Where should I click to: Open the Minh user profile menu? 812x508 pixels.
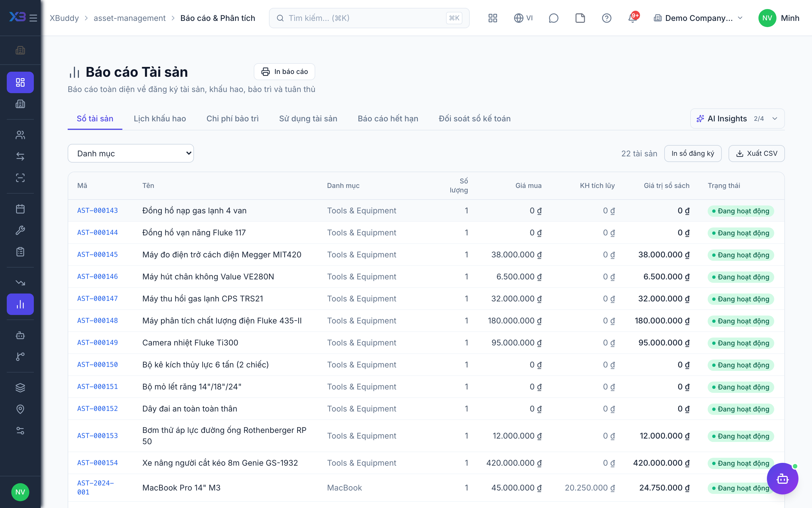[778, 18]
